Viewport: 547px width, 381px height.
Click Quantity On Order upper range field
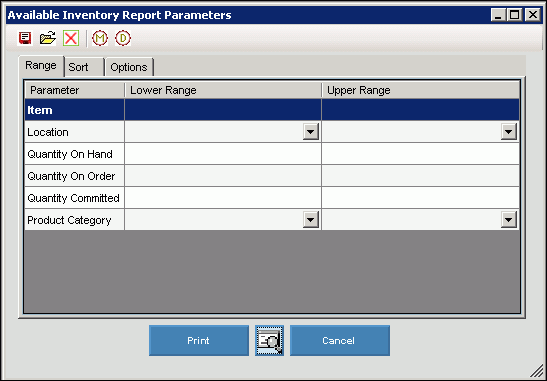[420, 176]
